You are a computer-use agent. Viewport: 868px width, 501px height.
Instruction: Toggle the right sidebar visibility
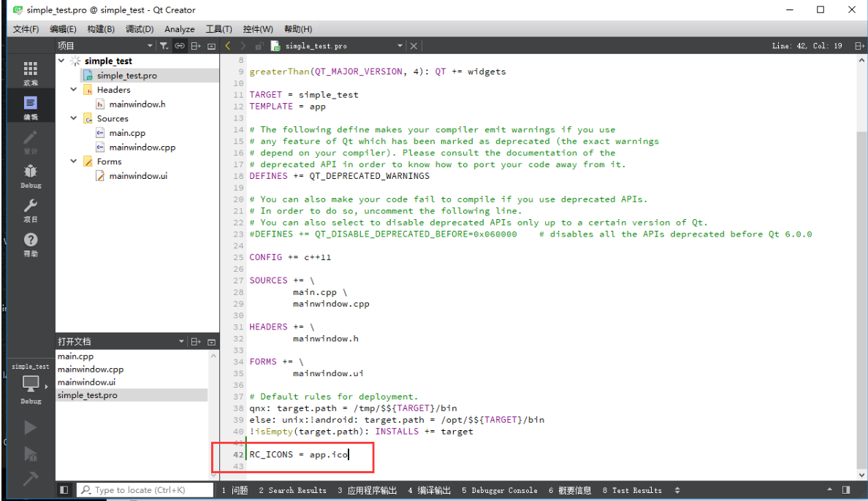click(x=846, y=490)
